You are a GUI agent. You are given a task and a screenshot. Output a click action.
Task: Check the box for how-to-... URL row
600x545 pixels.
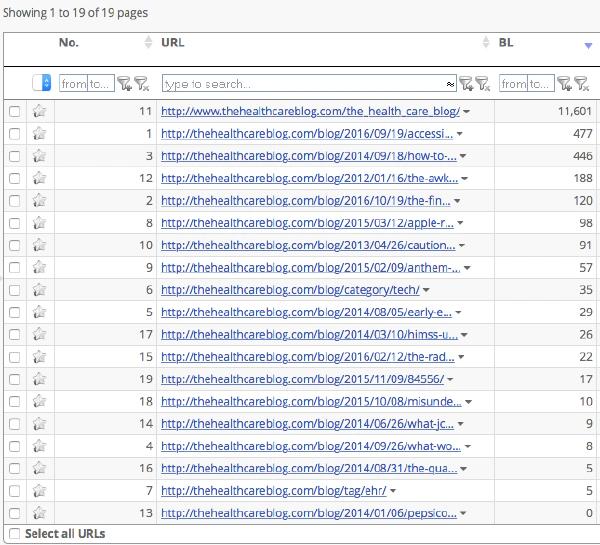(15, 156)
